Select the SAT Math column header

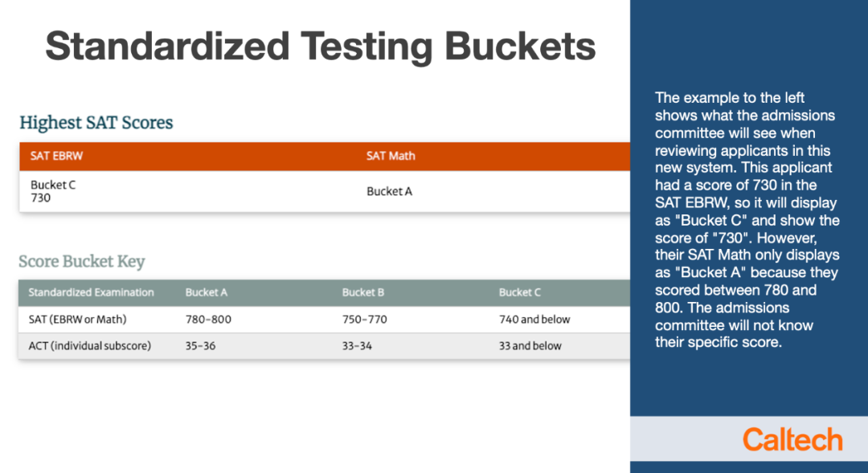pyautogui.click(x=391, y=156)
